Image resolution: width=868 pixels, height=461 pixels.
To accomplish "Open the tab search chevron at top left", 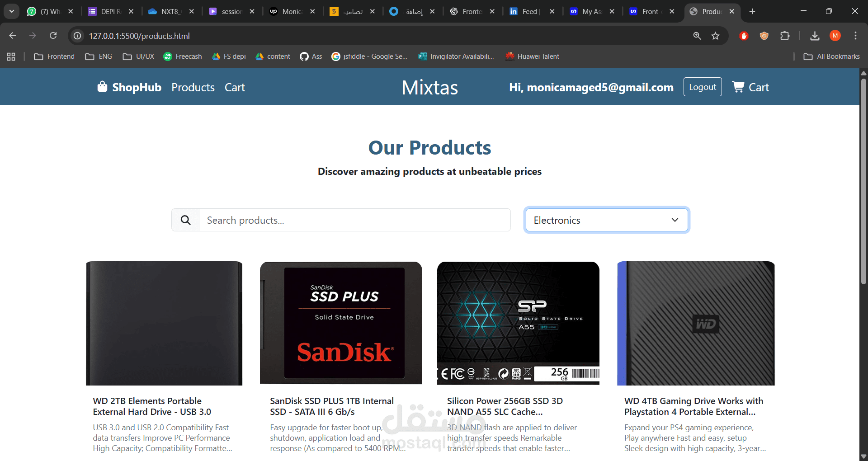I will point(12,11).
